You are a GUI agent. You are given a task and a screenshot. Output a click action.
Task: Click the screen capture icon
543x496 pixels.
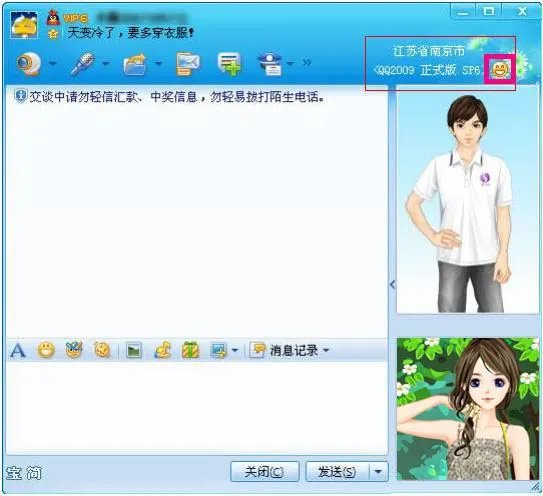pos(219,350)
